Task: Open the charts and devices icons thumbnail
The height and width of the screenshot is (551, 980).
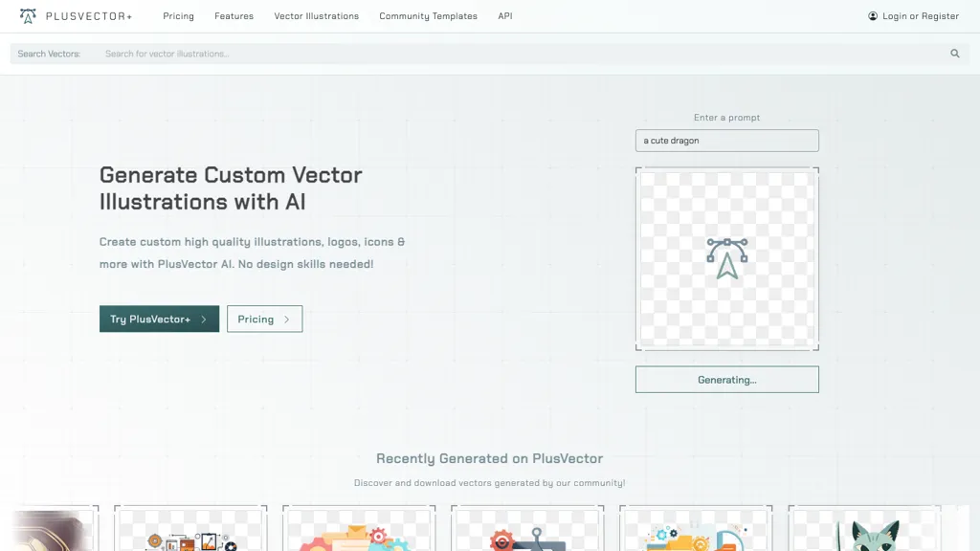Action: point(190,528)
